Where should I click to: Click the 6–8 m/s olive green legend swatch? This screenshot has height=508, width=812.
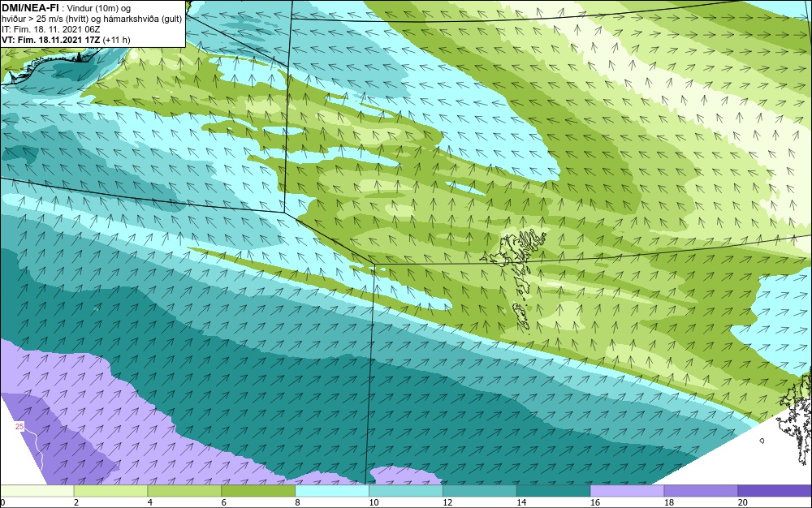pos(258,491)
